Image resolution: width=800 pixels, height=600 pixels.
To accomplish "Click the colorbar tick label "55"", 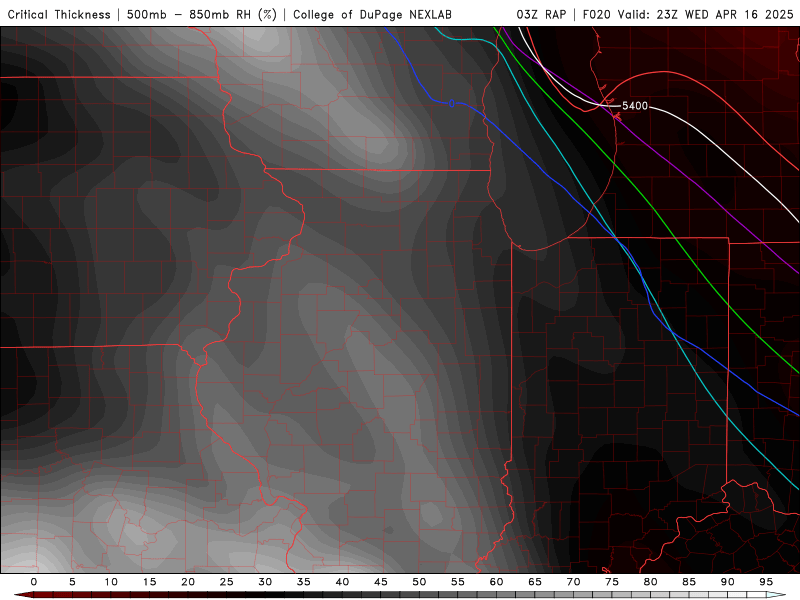I will (458, 582).
